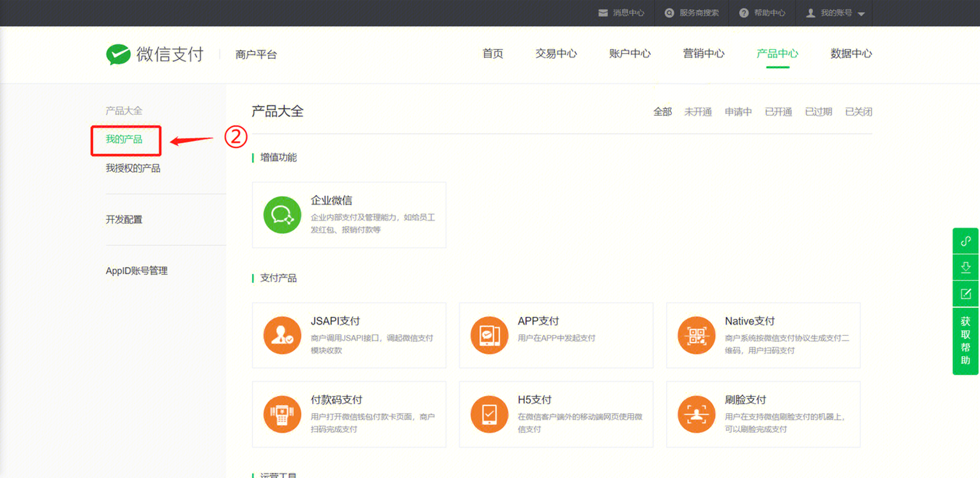Expand the 我的账号 dropdown arrow
Viewport: 980px width, 478px height.
861,14
